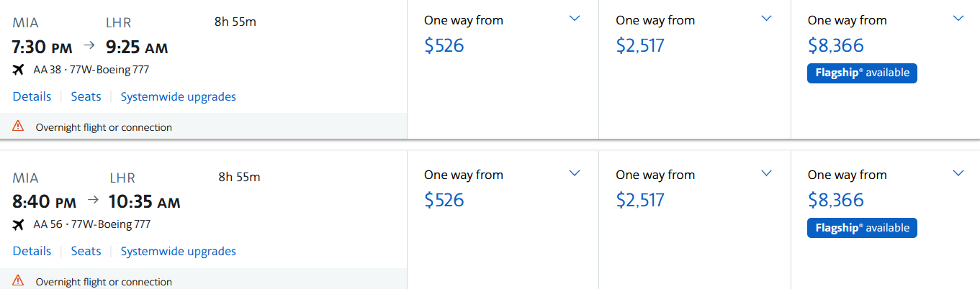Open Systemwide upgrades for flight AA 38
The image size is (980, 289).
coord(178,96)
